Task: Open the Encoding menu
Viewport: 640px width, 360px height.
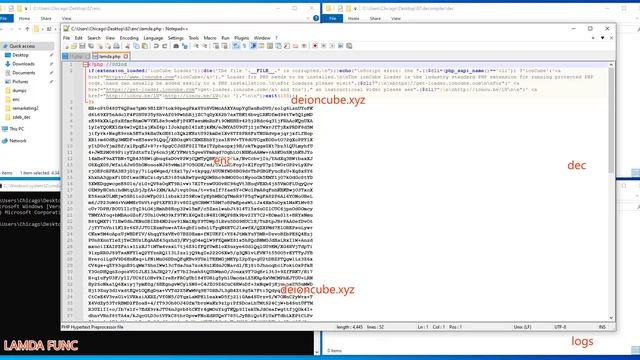Action: pos(129,38)
